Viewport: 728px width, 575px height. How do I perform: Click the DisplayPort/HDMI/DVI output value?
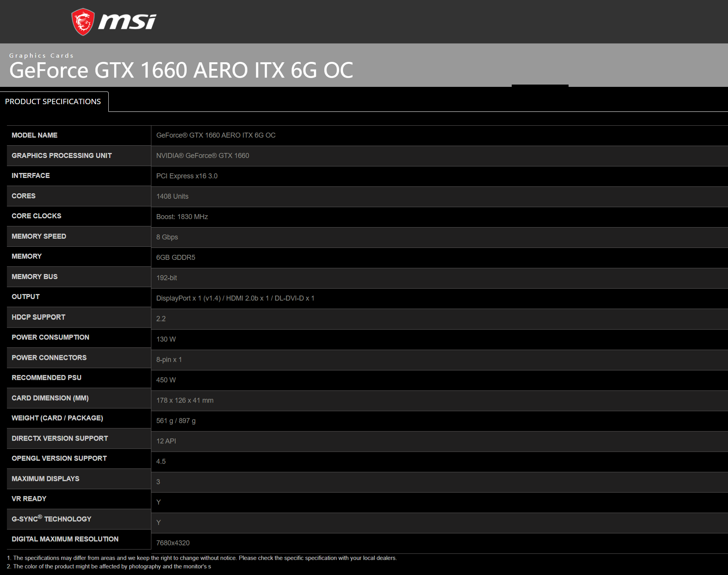coord(235,298)
